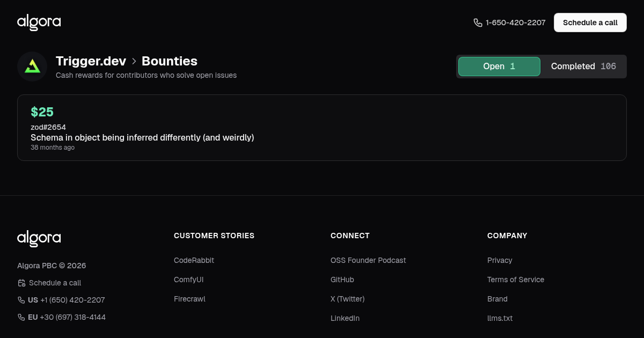Click the phone icon beside 1-650-420-2207

(478, 23)
